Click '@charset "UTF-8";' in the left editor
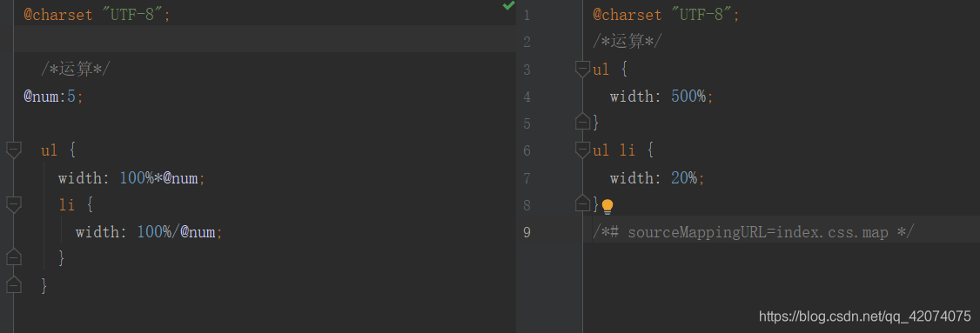The width and height of the screenshot is (980, 333). tap(97, 15)
